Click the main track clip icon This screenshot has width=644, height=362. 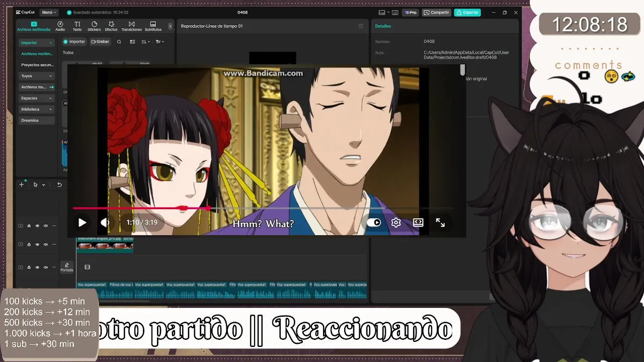point(87,267)
